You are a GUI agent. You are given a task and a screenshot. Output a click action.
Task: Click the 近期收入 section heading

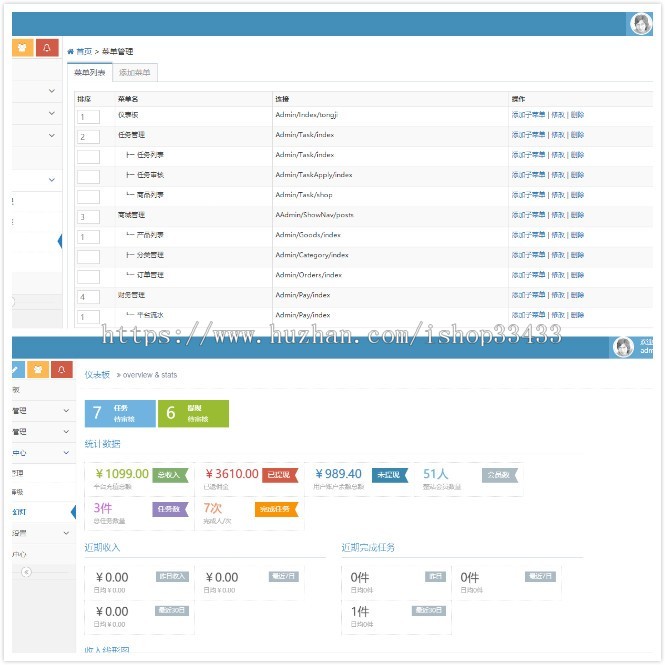pyautogui.click(x=102, y=548)
